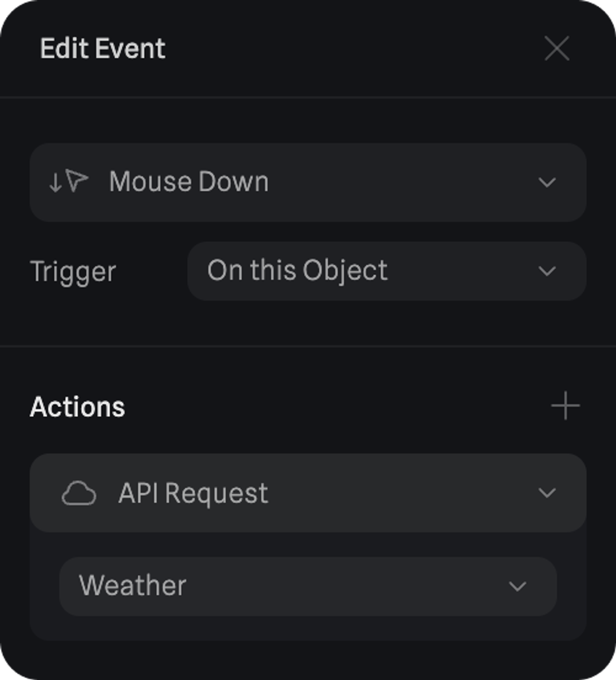Image resolution: width=616 pixels, height=680 pixels.
Task: Click the cloud icon next to API Request
Action: pyautogui.click(x=79, y=493)
